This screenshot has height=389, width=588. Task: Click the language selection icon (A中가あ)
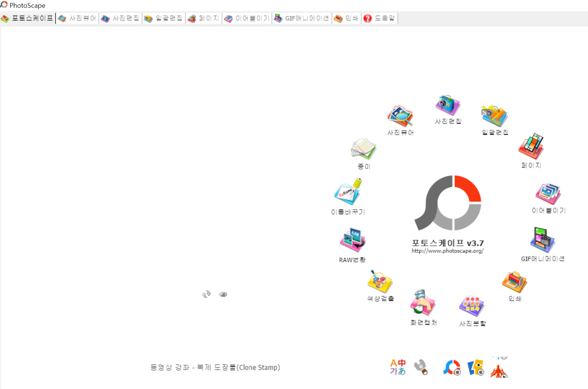click(x=398, y=367)
